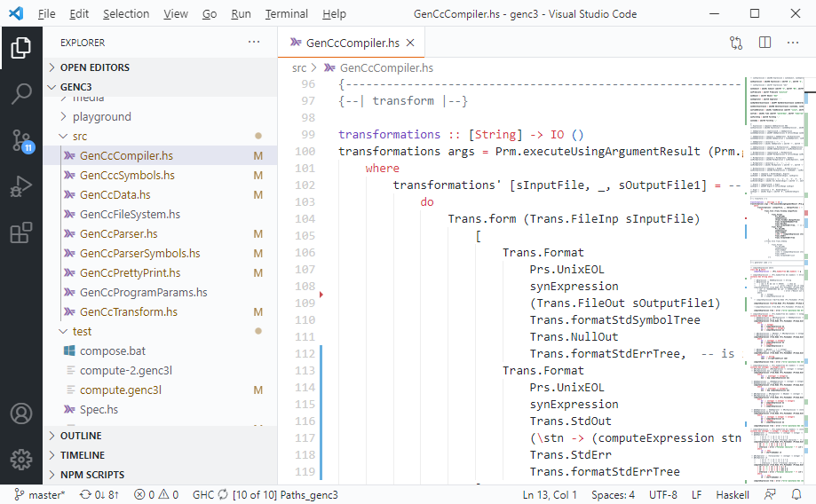
Task: Open the Accounts menu icon
Action: (21, 414)
